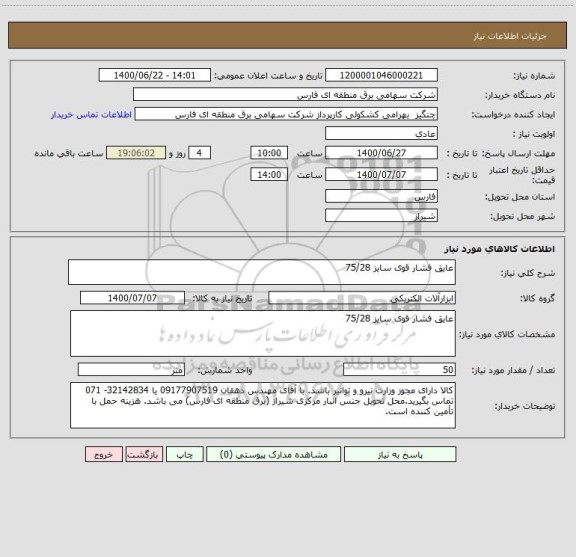The height and width of the screenshot is (557, 576).
Task: Click remaining time countdown 19:06:02
Action: [136, 153]
